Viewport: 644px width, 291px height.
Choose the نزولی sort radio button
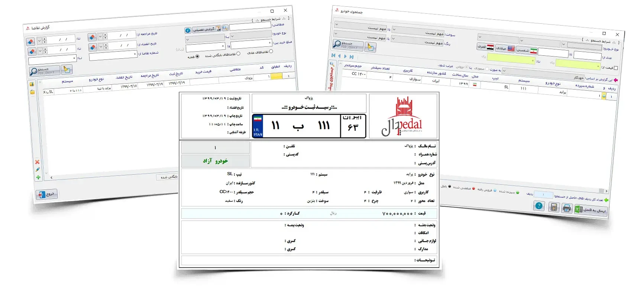coord(467,68)
